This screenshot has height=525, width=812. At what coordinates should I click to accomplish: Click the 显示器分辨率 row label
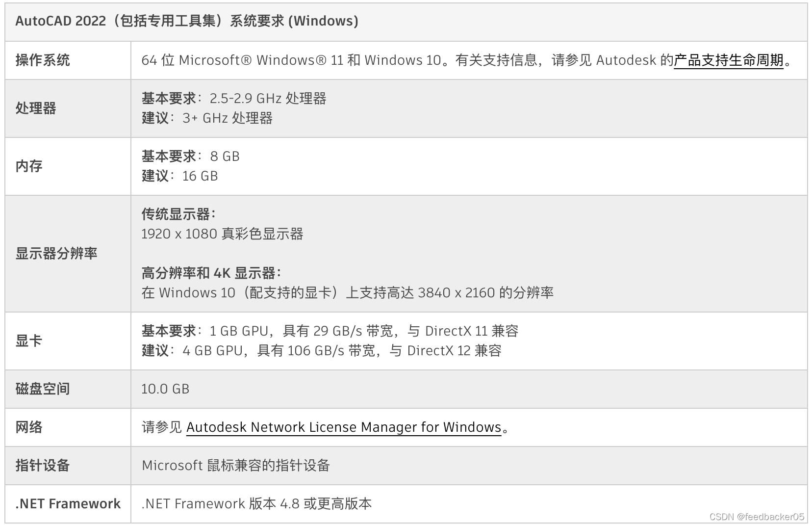[56, 254]
